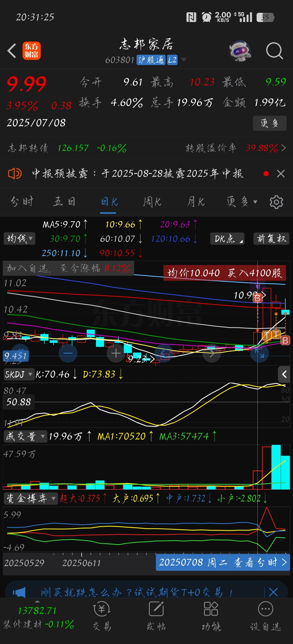This screenshot has width=293, height=644.
Task: Open 前复权 adjustment selector
Action: point(271,239)
